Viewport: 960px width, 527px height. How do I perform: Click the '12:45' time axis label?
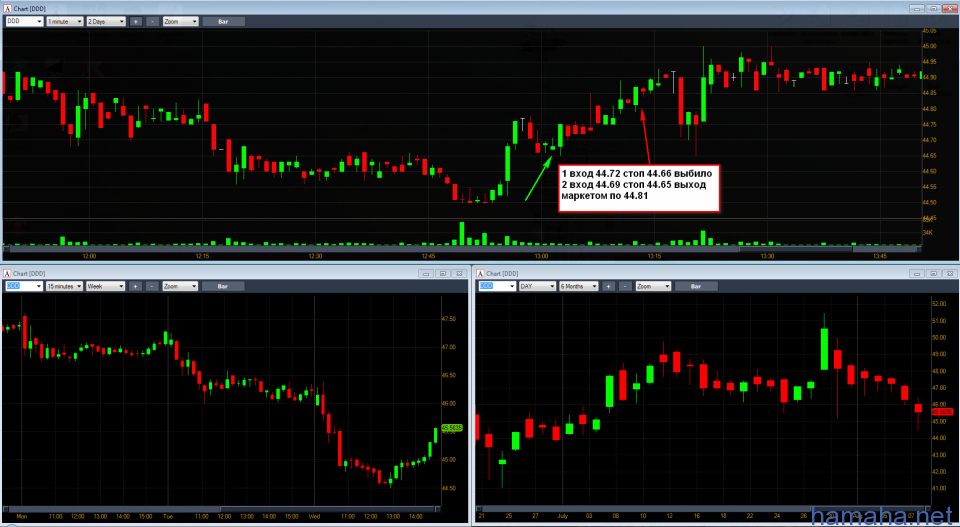click(x=428, y=256)
